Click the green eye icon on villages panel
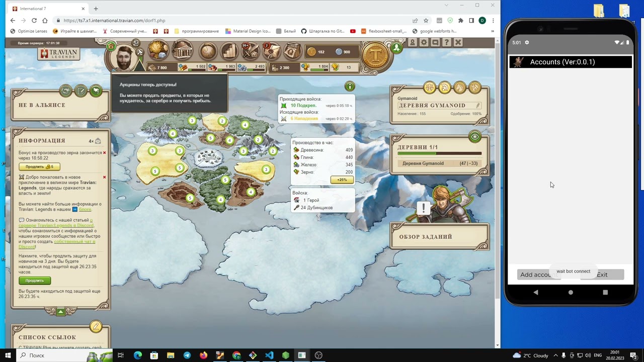 pyautogui.click(x=474, y=137)
